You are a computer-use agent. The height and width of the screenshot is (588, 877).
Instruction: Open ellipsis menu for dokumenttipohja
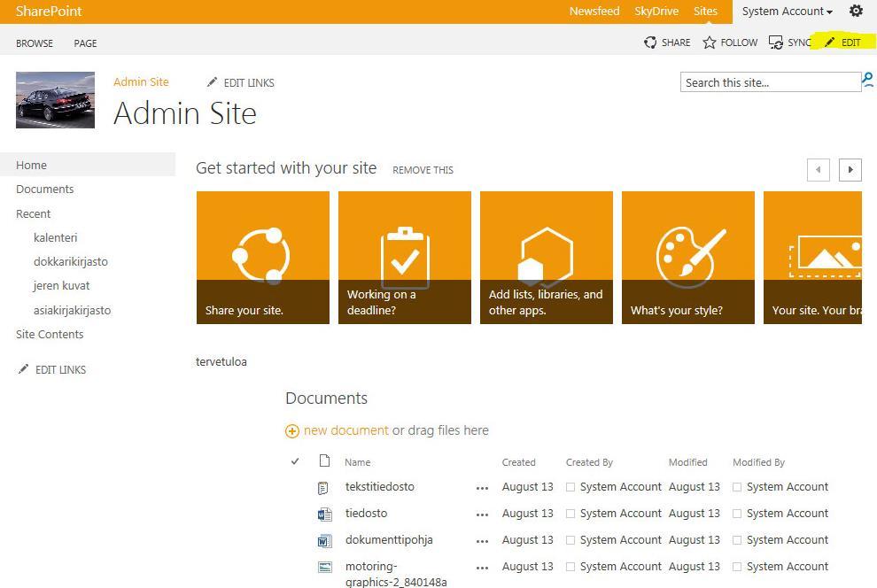tap(482, 541)
